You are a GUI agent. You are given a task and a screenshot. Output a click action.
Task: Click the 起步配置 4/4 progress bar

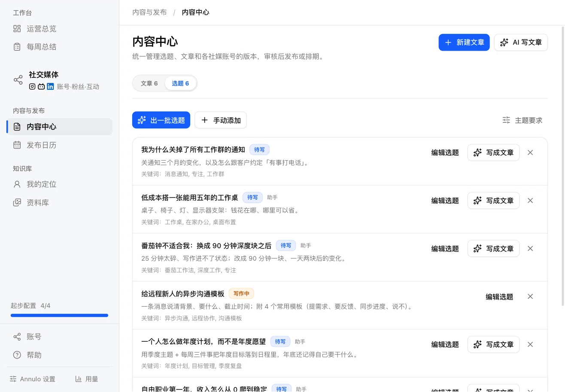tap(59, 316)
